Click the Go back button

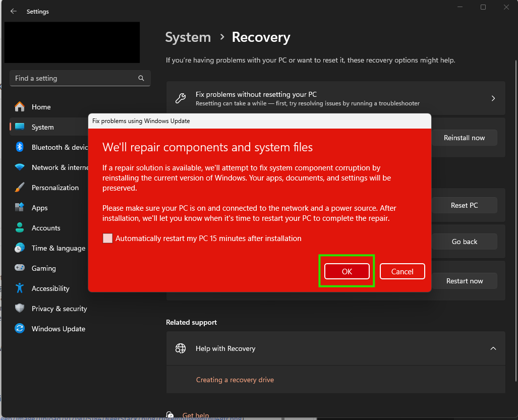point(464,242)
